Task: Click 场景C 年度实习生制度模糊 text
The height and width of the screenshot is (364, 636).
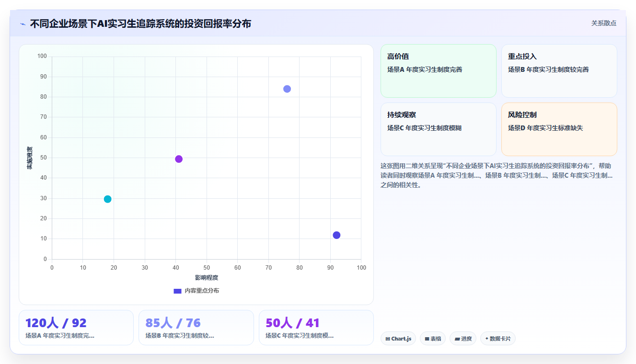Action: point(424,128)
